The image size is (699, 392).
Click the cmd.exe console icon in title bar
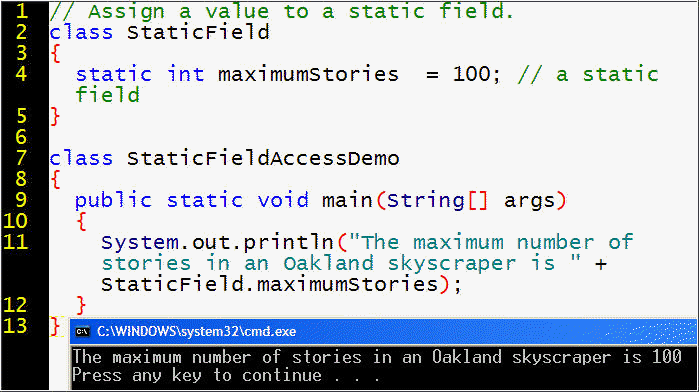[82, 332]
